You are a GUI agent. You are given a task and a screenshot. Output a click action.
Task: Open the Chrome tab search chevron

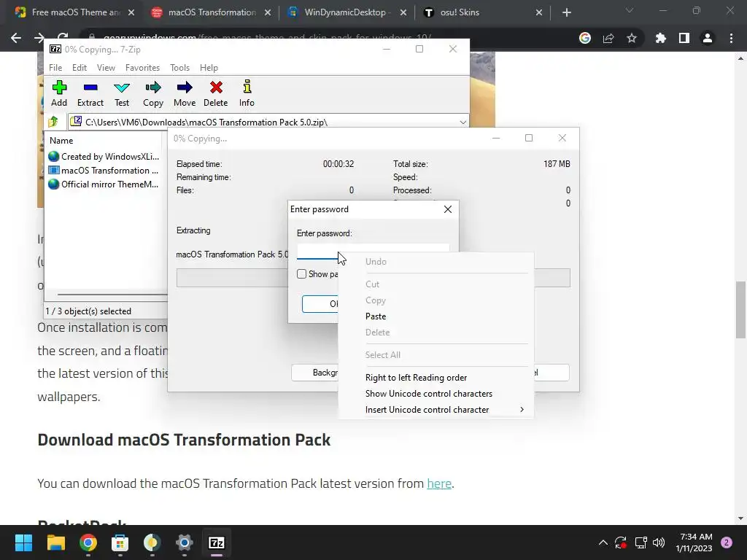click(x=630, y=10)
